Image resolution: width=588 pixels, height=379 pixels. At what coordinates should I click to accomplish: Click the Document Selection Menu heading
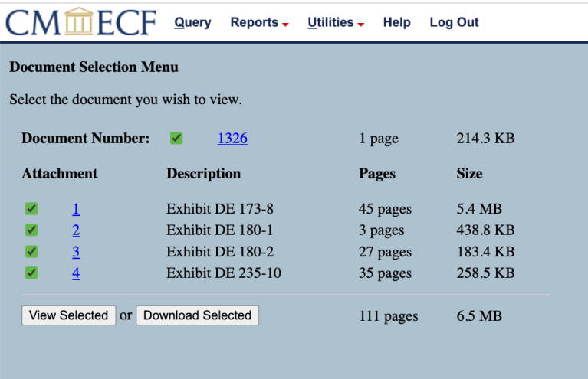pyautogui.click(x=94, y=67)
